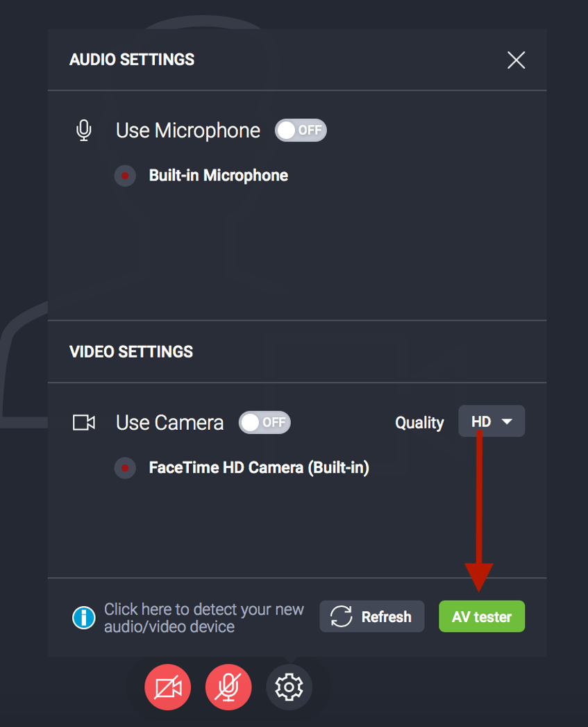Click the Refresh button label
588x727 pixels.
click(x=386, y=617)
